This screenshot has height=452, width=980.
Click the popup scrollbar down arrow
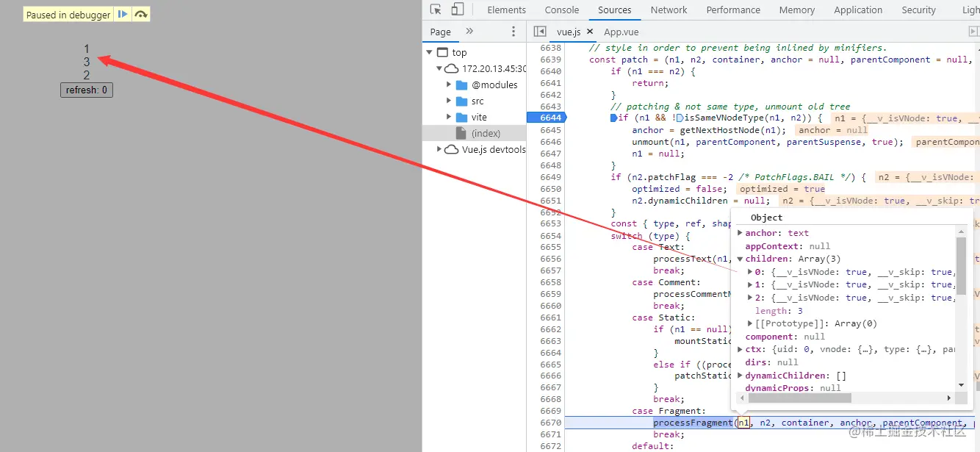(960, 385)
